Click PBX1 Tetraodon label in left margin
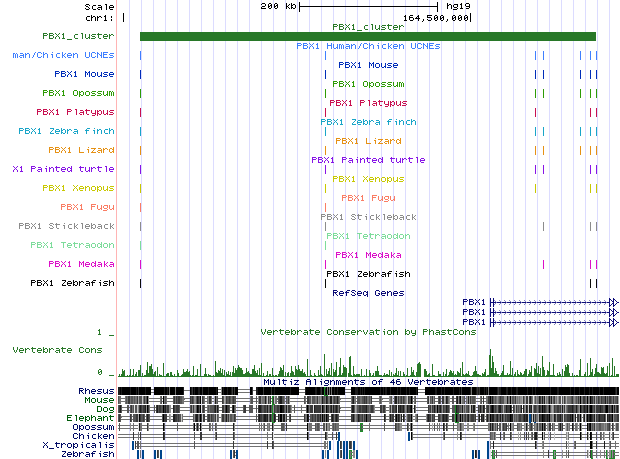The width and height of the screenshot is (620, 459). [72, 245]
